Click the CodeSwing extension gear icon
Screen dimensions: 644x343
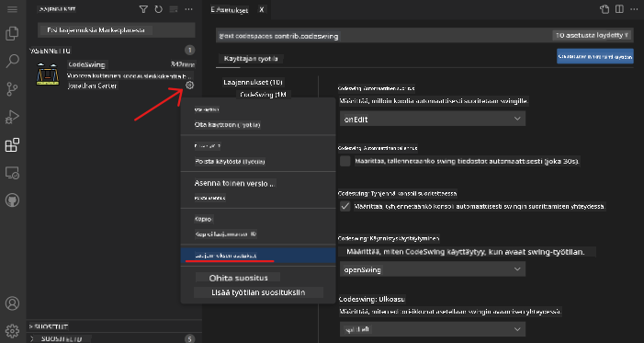click(189, 86)
